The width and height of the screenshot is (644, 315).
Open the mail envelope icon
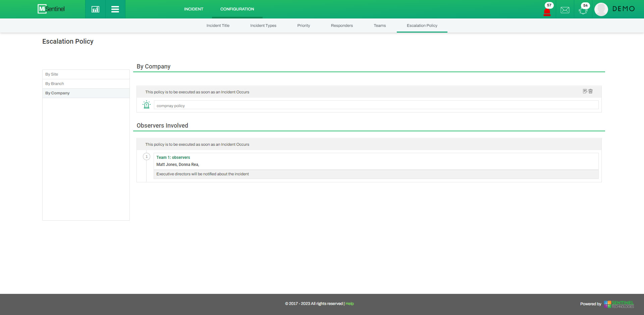pos(565,10)
